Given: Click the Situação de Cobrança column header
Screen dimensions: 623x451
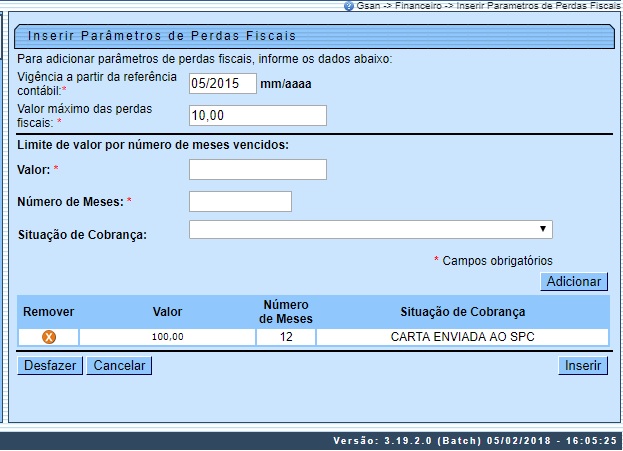Looking at the screenshot, I should (462, 312).
